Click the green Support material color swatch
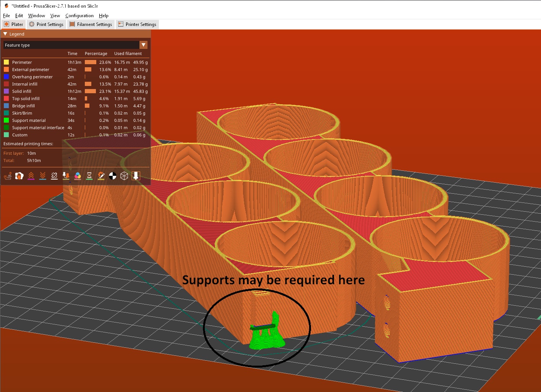Viewport: 541px width, 392px height. tap(6, 120)
